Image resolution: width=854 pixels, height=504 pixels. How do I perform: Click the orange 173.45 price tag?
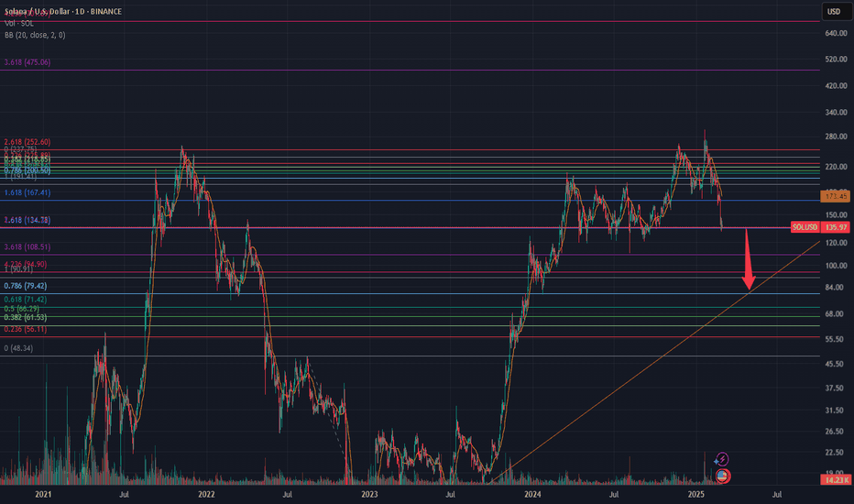tap(836, 196)
